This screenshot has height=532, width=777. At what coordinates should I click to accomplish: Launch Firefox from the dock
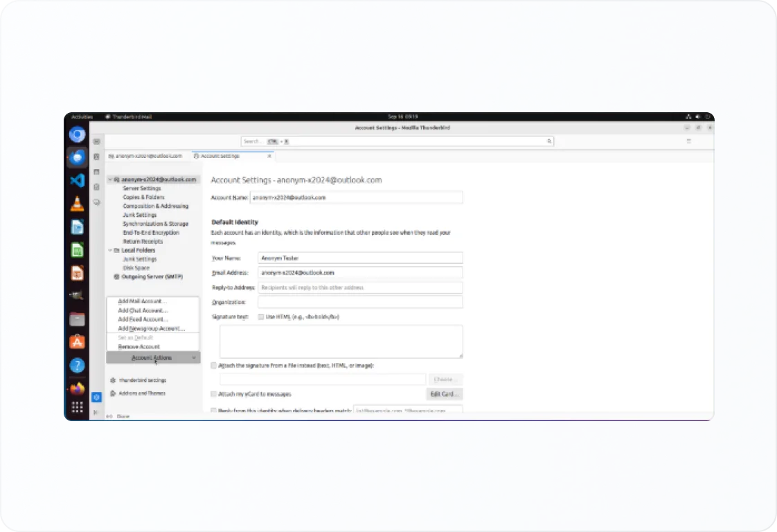tap(77, 388)
